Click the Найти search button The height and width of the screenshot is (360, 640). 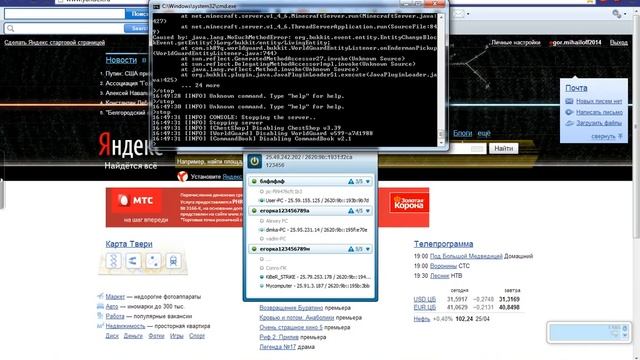tap(504, 149)
